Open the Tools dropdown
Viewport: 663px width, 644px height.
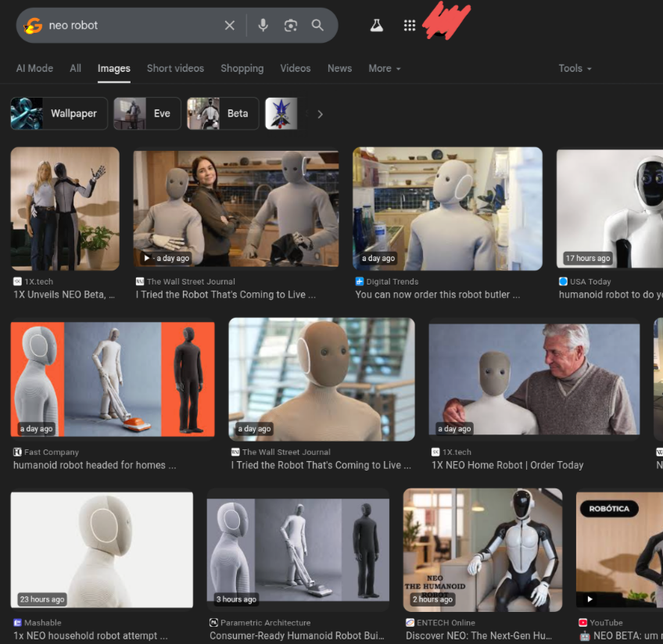tap(575, 69)
